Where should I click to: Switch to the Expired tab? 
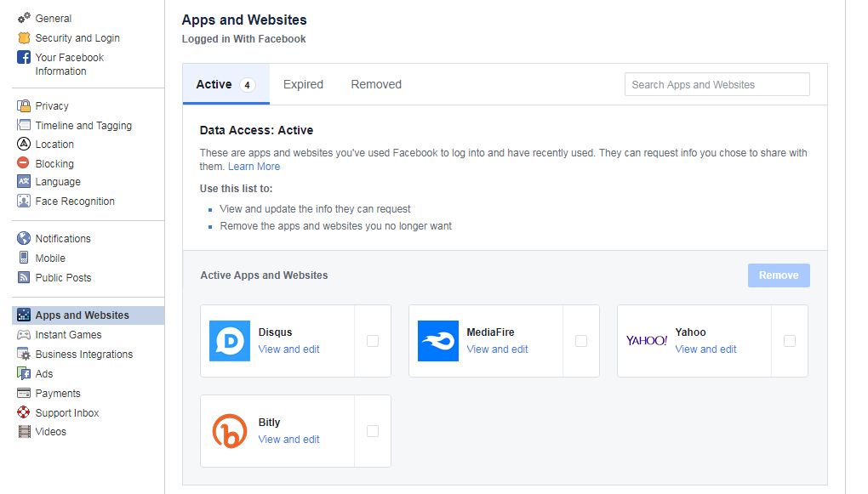[x=303, y=84]
